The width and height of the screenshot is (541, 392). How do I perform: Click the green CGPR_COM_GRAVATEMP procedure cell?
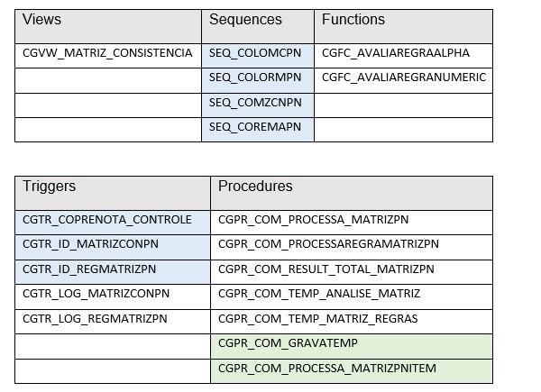coord(288,343)
